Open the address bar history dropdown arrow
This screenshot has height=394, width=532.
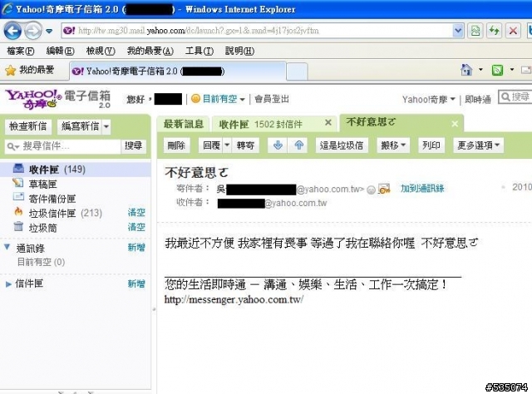[458, 31]
